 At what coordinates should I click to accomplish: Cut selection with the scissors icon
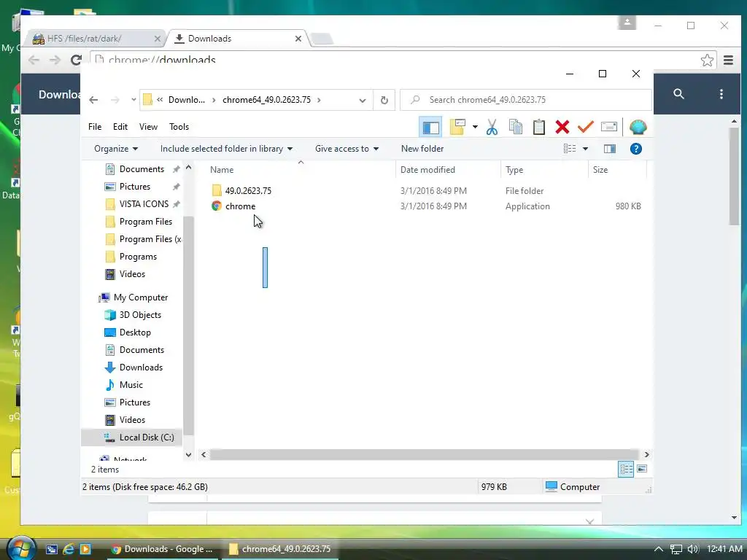click(x=492, y=127)
